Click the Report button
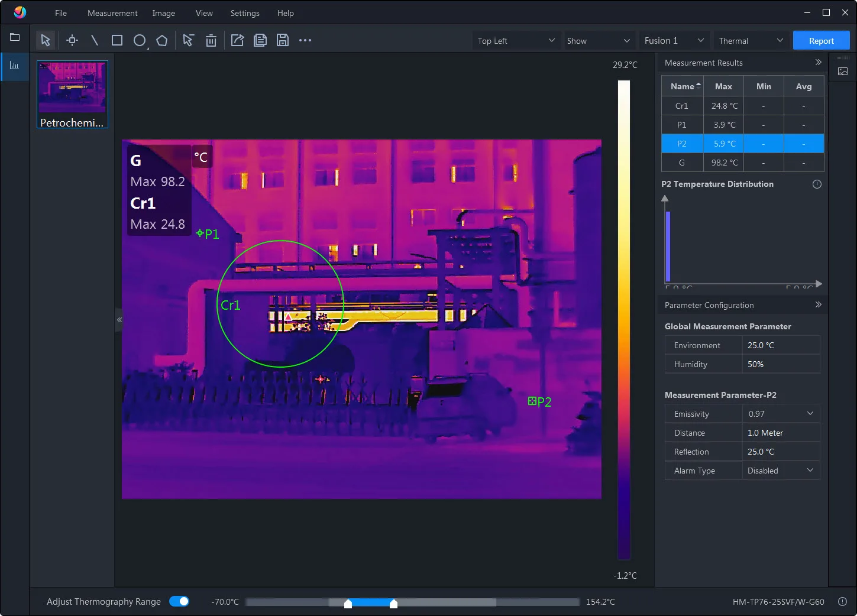The width and height of the screenshot is (857, 616). coord(821,41)
